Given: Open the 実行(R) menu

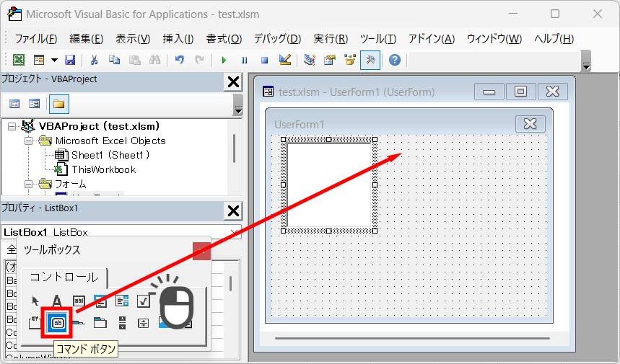Looking at the screenshot, I should [331, 39].
